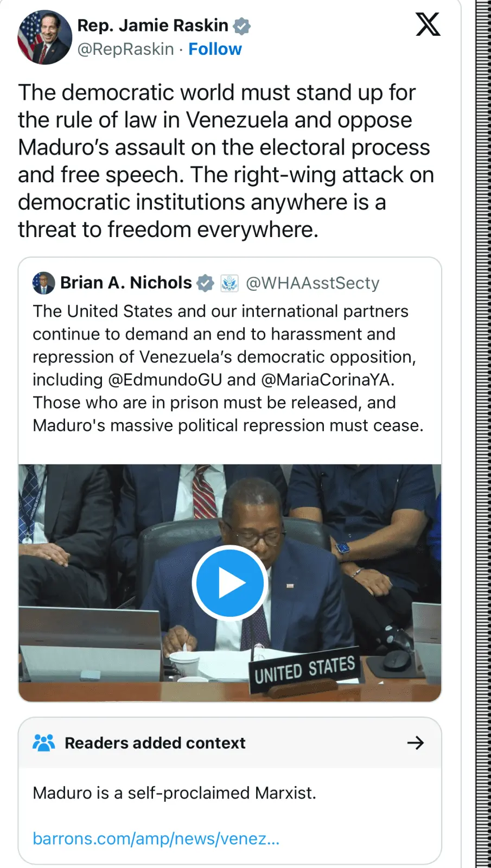Image resolution: width=491 pixels, height=868 pixels.
Task: Follow Rep. Jamie Raskin
Action: point(215,49)
